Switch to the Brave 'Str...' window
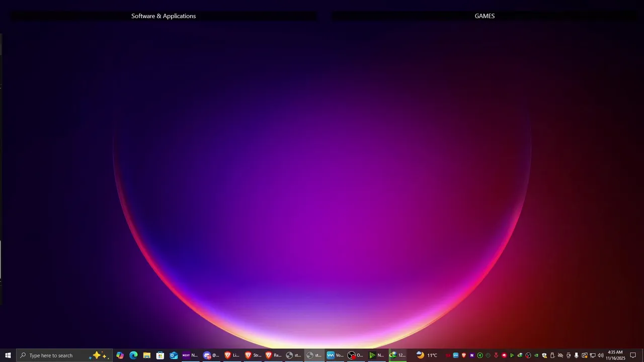Screen dimensions: 644x362 tap(252, 355)
